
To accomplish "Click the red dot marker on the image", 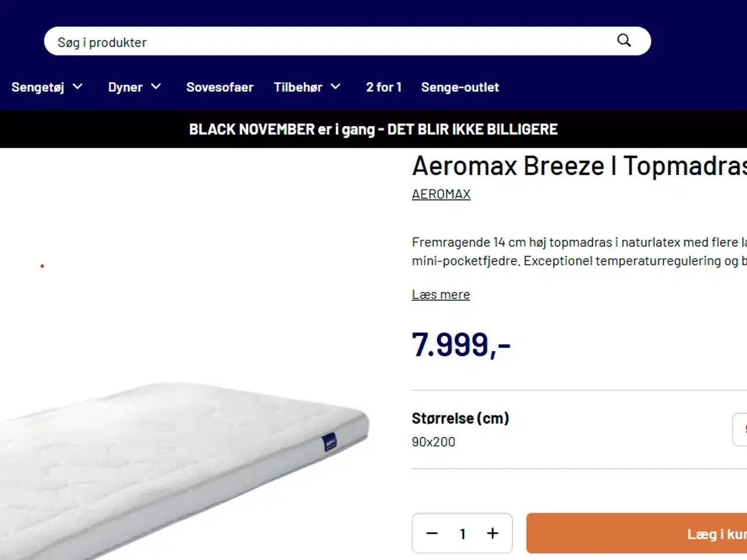I will point(42,265).
